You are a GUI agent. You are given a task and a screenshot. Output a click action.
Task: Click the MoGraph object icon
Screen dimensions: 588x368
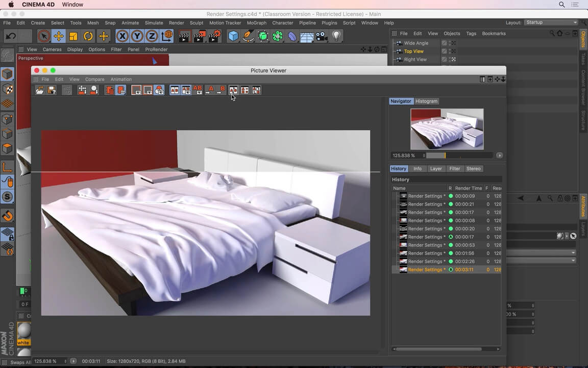pos(278,36)
